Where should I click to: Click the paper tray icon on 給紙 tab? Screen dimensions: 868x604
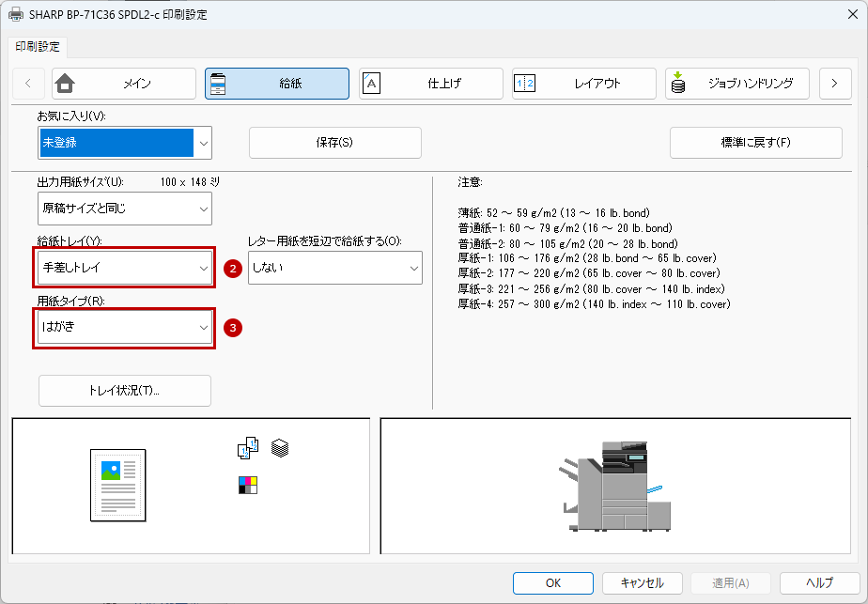pos(218,84)
